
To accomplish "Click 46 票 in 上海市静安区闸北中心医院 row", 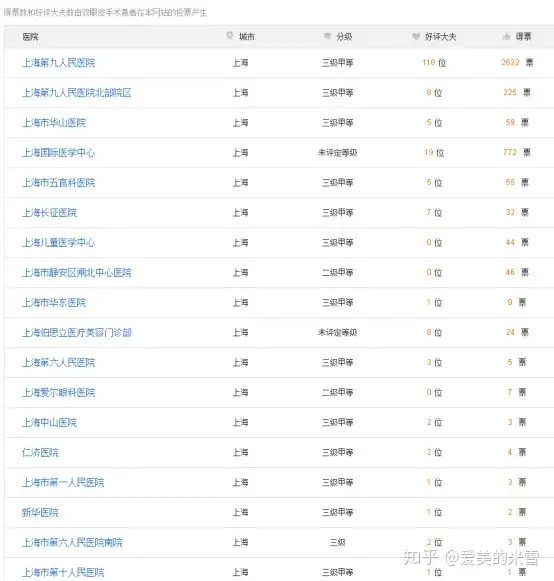I will click(517, 272).
